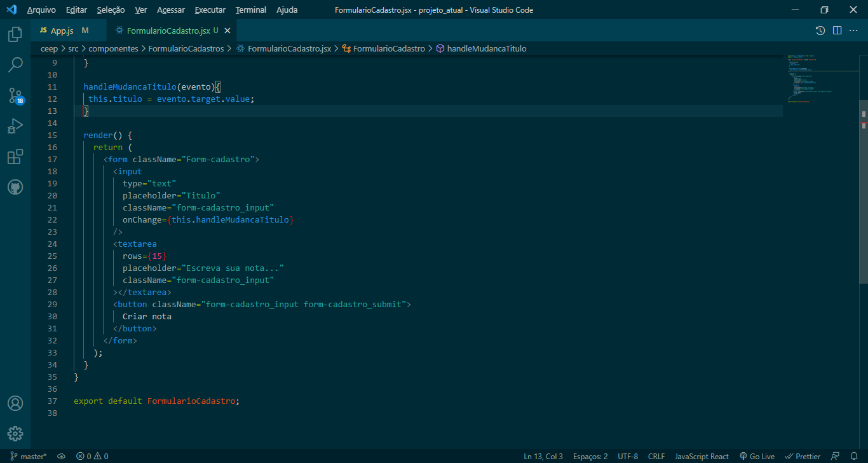Open Source Control view with 18 changes
The image size is (868, 463).
(15, 95)
